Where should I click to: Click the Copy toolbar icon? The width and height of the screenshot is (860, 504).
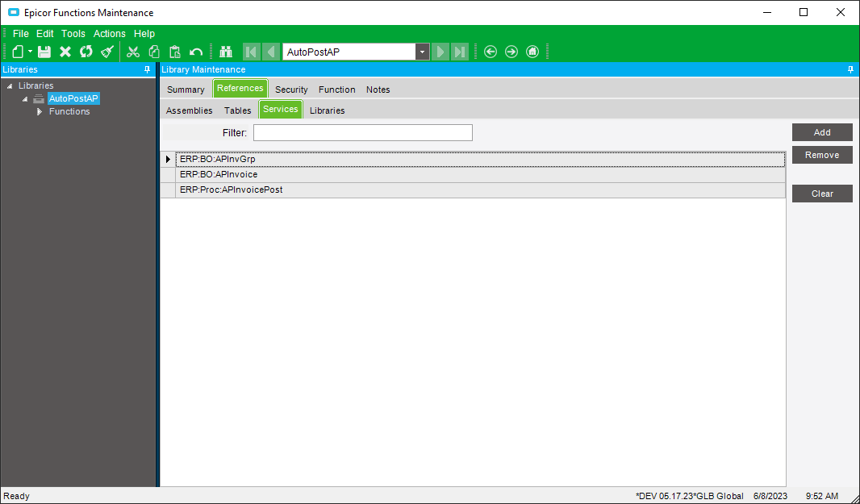154,52
